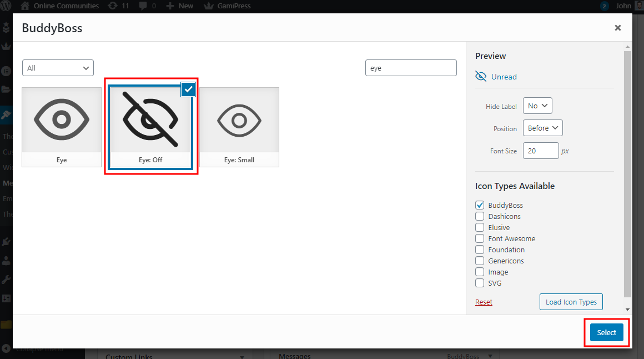644x359 pixels.
Task: Open the updates icon showing 11
Action: pos(113,6)
